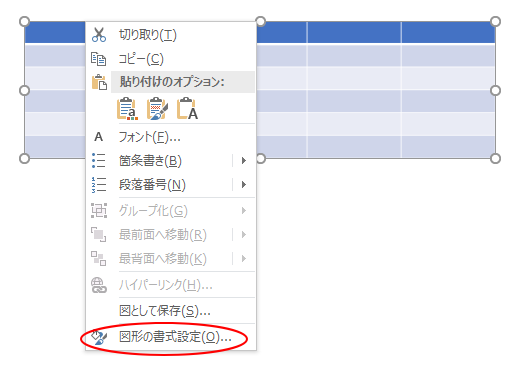
Task: Expand the 箇条書き submenu arrow
Action: (244, 161)
